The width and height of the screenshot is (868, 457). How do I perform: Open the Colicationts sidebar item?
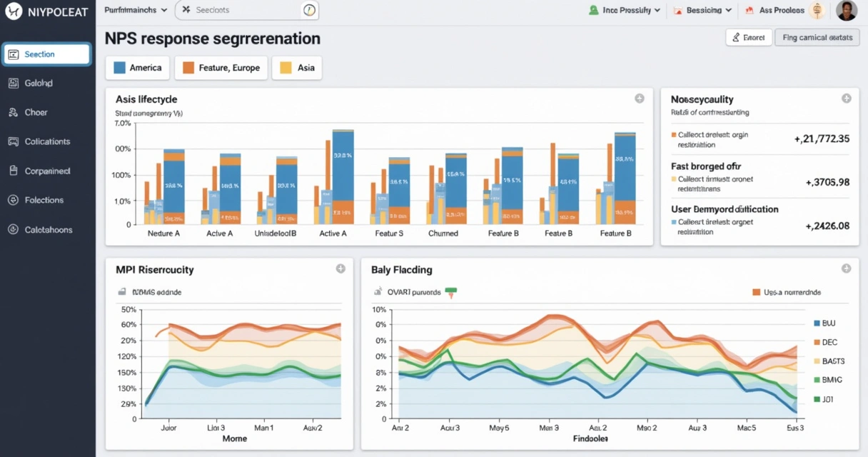[x=47, y=141]
